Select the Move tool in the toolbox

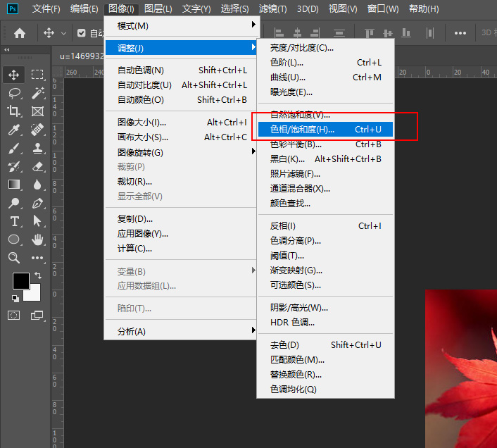coord(13,75)
